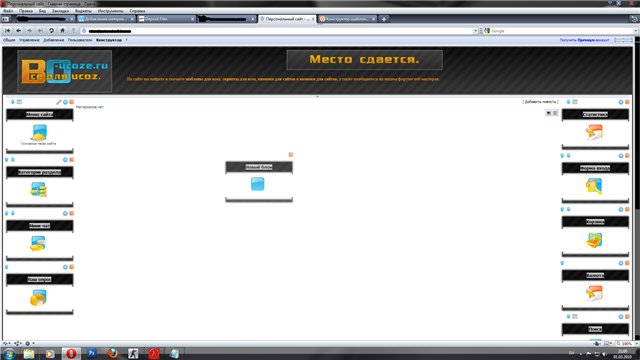The image size is (640, 360).
Task: Reload the page with the browser refresh icon
Action: click(x=51, y=31)
